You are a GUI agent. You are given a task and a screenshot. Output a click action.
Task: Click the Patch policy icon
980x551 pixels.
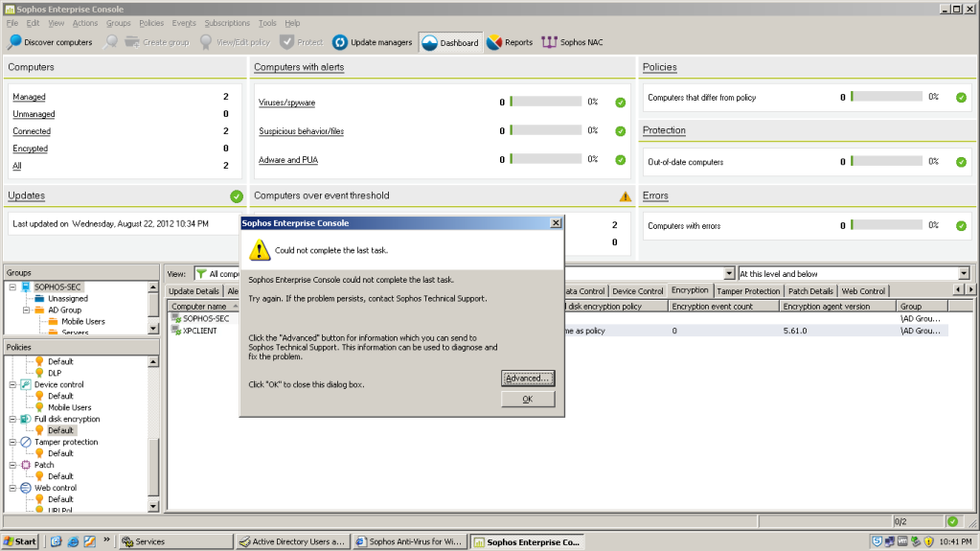26,466
